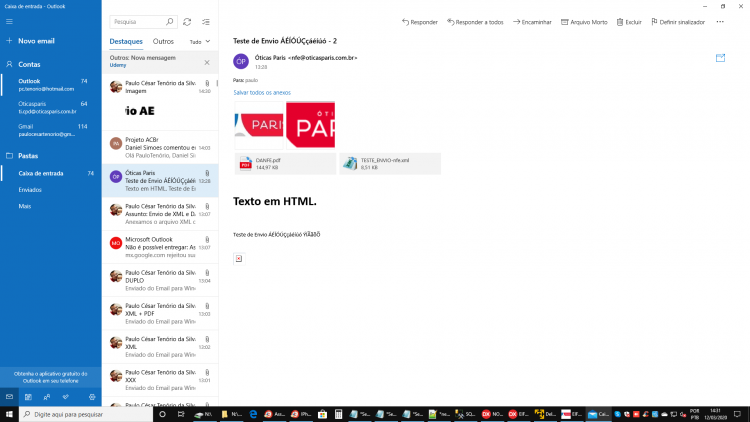Expand Pastas folder list
Viewport: 750px width, 422px height.
tap(28, 156)
